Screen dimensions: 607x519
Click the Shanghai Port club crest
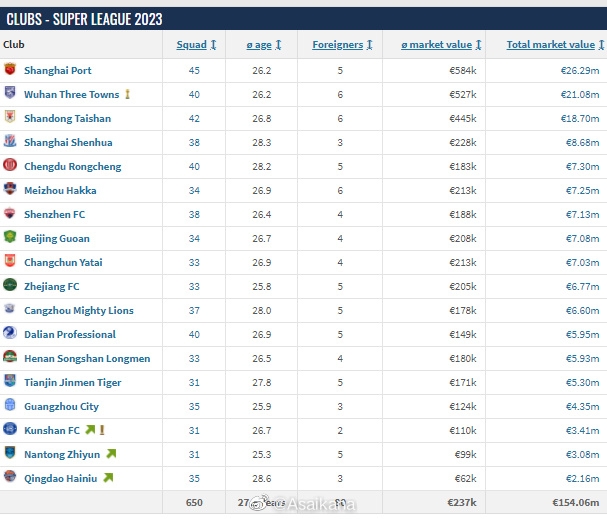pyautogui.click(x=10, y=69)
